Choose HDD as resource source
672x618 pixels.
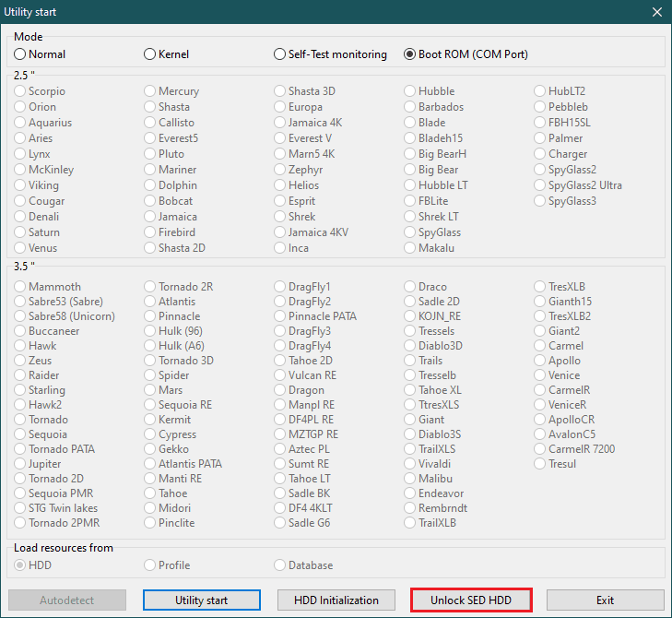[x=20, y=565]
